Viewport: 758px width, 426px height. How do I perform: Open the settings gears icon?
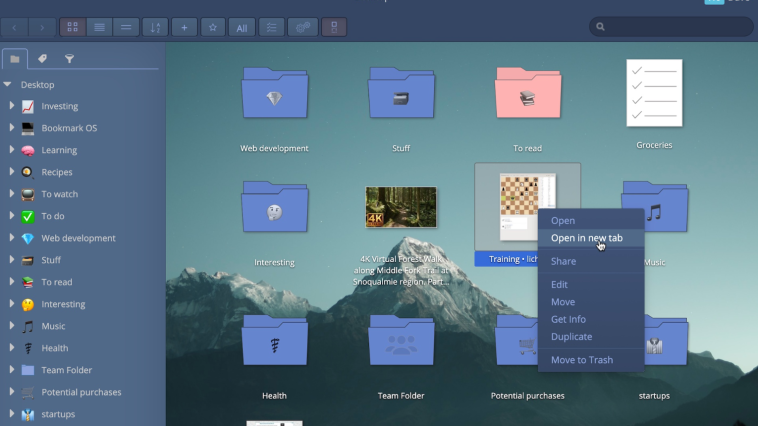pyautogui.click(x=303, y=27)
